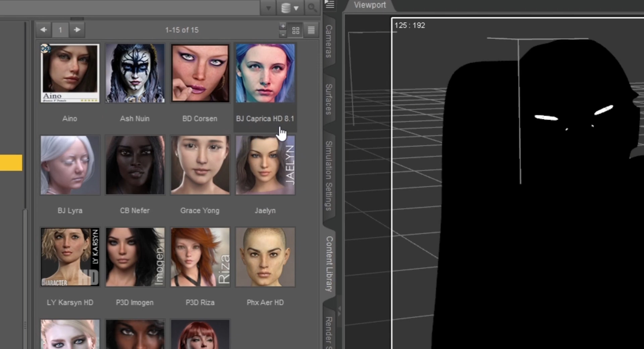The image size is (644, 349).
Task: Open the search field history dropdown arrow
Action: (268, 8)
